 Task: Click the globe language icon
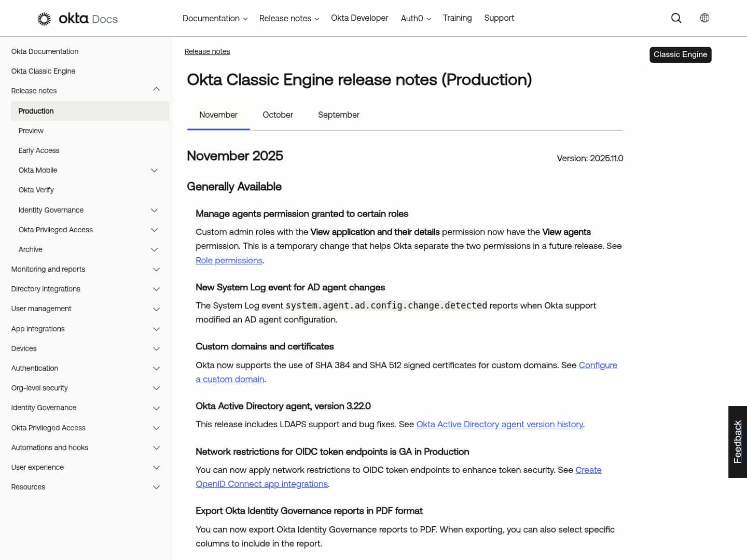point(704,18)
